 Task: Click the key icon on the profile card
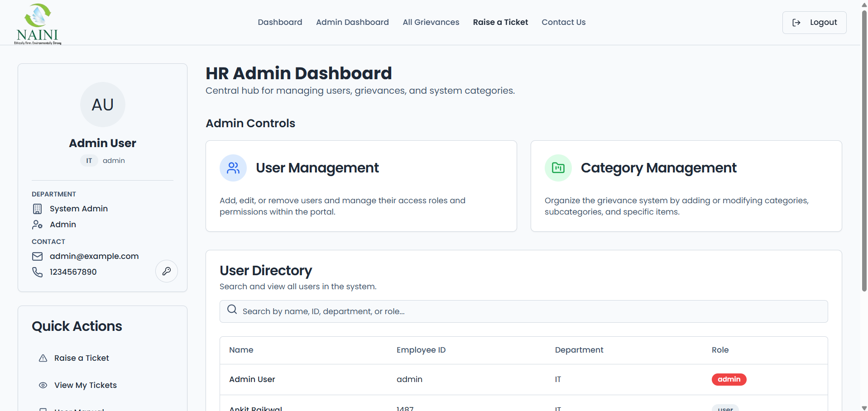click(x=166, y=271)
